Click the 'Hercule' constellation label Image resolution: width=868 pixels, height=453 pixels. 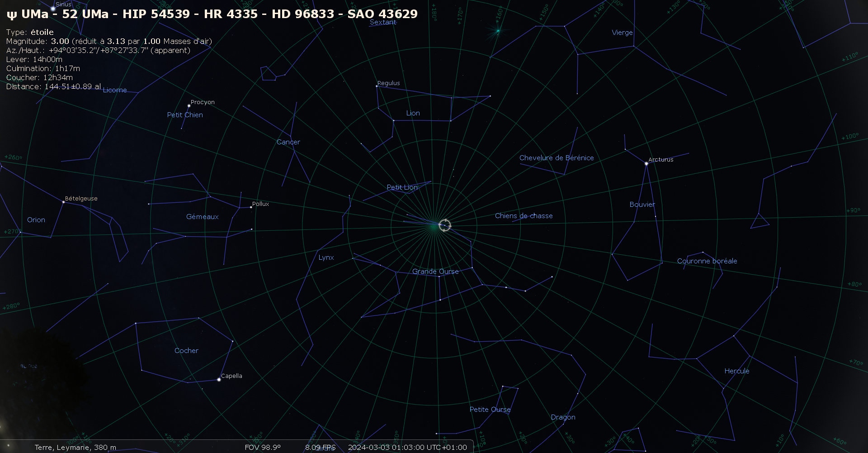[x=737, y=371]
